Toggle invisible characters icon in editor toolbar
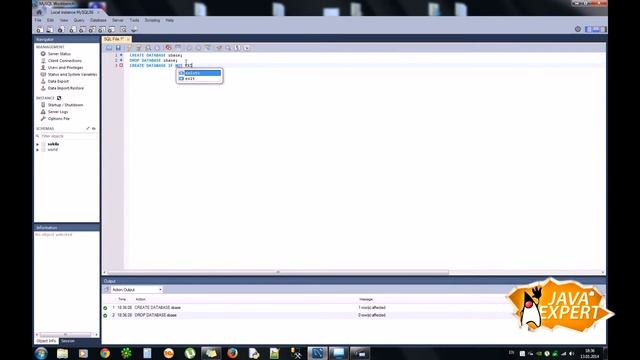Viewport: 640px width, 360px height. [x=238, y=48]
